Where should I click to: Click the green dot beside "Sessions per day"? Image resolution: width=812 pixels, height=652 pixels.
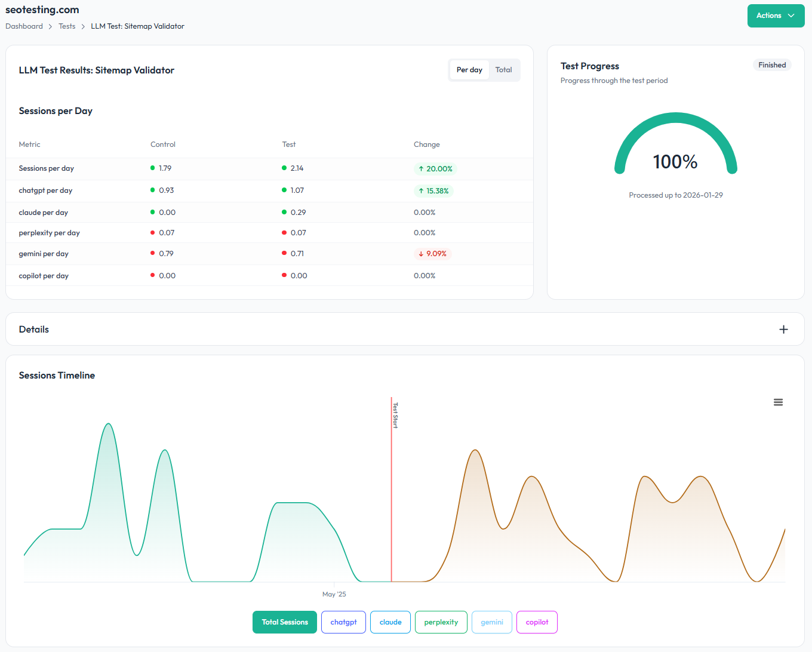(x=153, y=168)
